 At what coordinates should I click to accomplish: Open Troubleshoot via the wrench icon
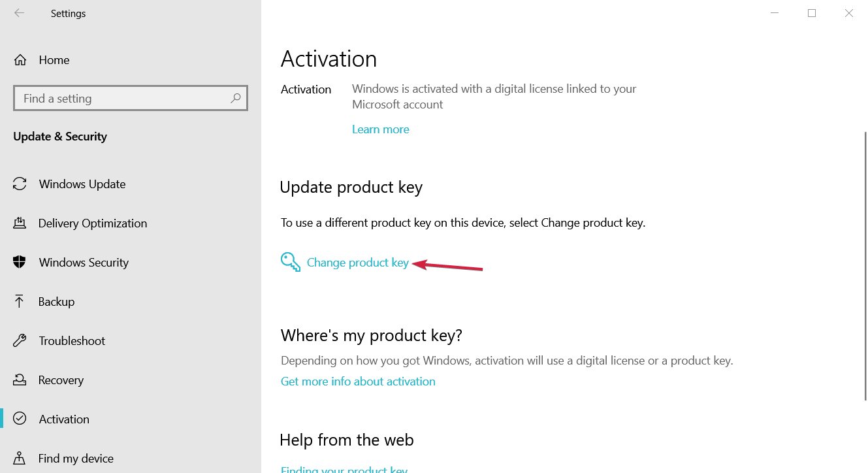20,340
